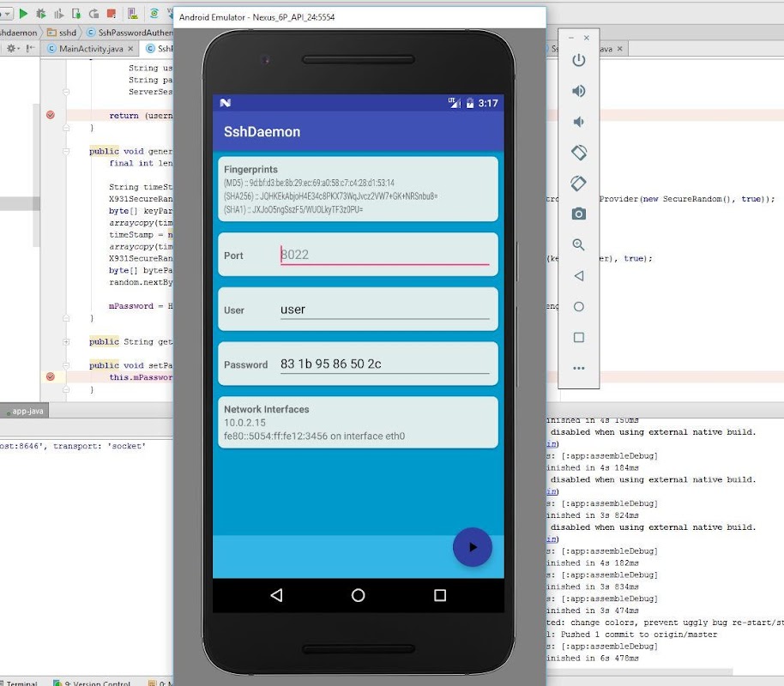Tap the floating play button to start daemon
Image resolution: width=784 pixels, height=686 pixels.
pyautogui.click(x=472, y=547)
